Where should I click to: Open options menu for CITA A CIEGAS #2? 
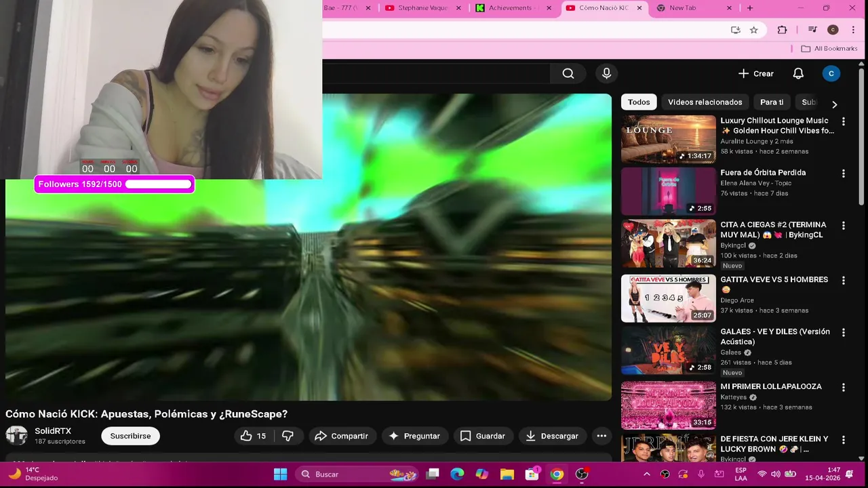(844, 226)
